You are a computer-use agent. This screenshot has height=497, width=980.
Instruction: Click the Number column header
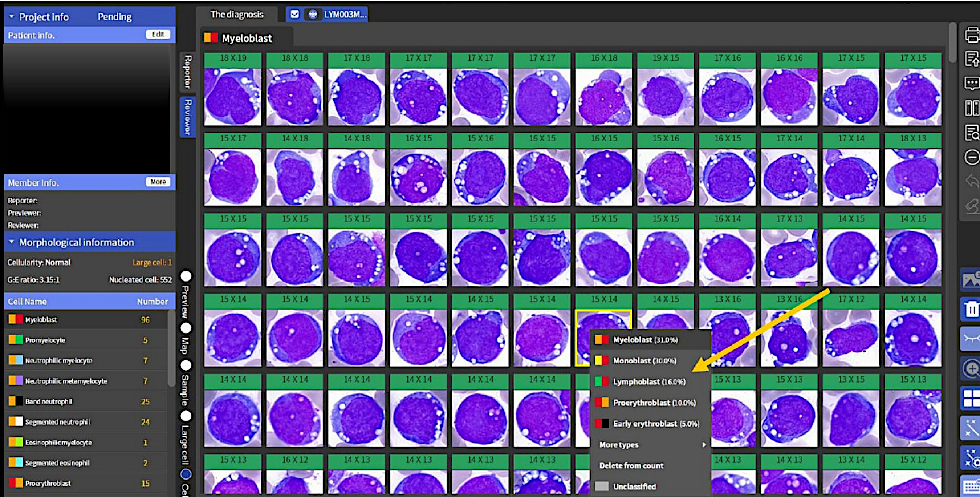click(152, 302)
